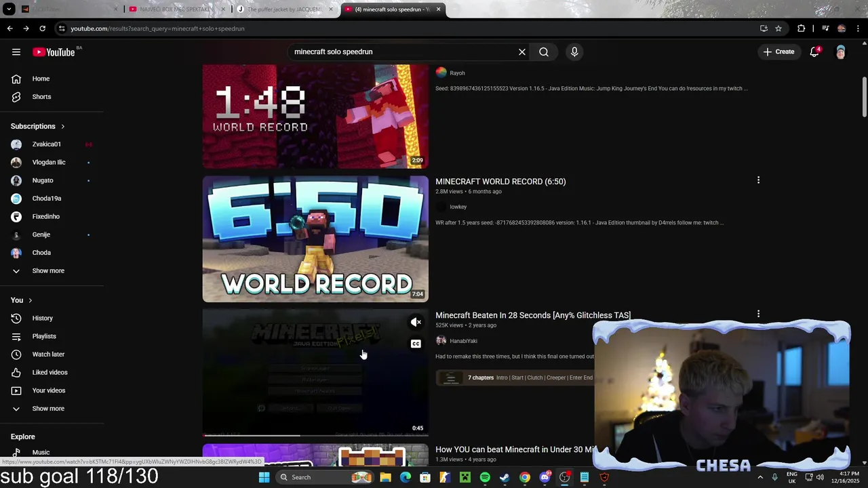Open Minecraft Beaten In 28 Seconds title
868x488 pixels.
click(x=533, y=315)
